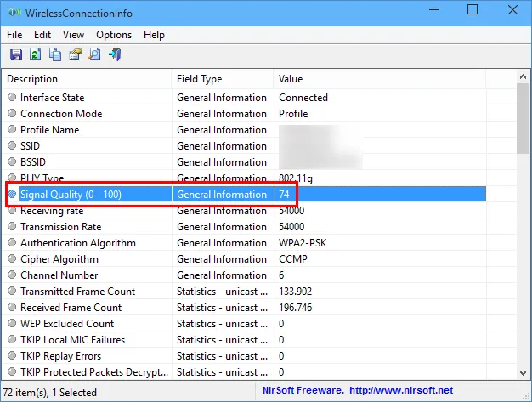Select the Cipher Algorithm row text
The height and width of the screenshot is (402, 532).
coord(59,259)
